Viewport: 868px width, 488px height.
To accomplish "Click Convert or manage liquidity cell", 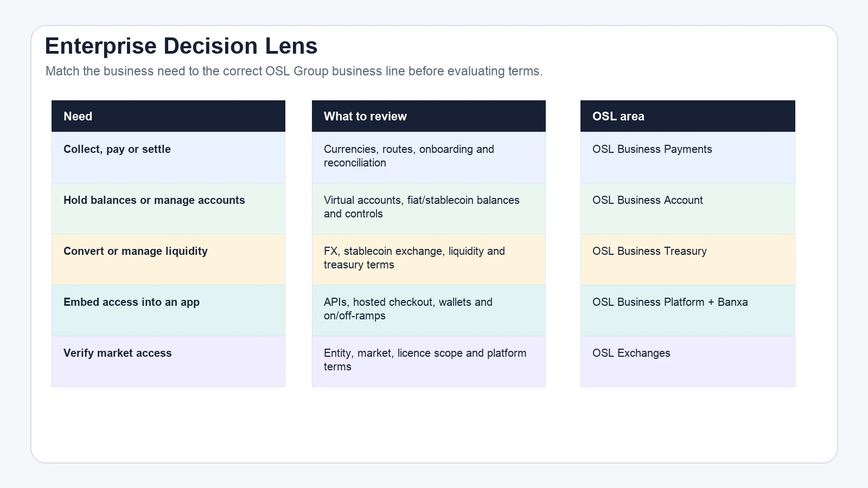I will click(x=168, y=259).
